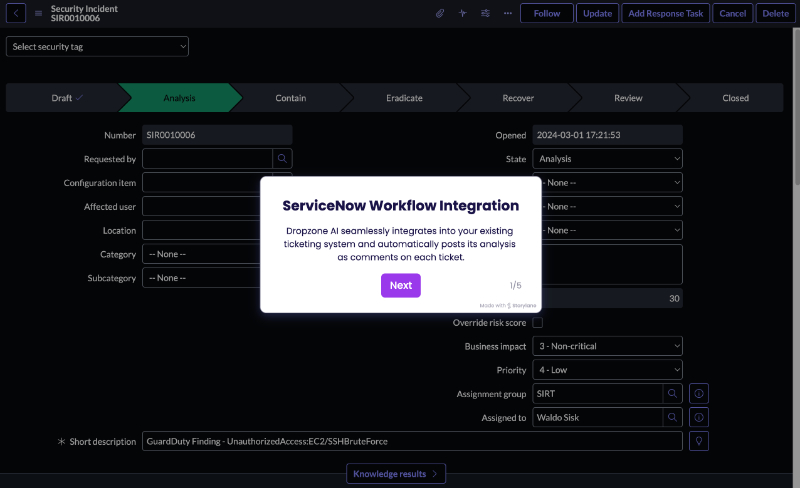Click the Number field SIR0010006
Viewport: 800px width, 488px height.
click(217, 135)
